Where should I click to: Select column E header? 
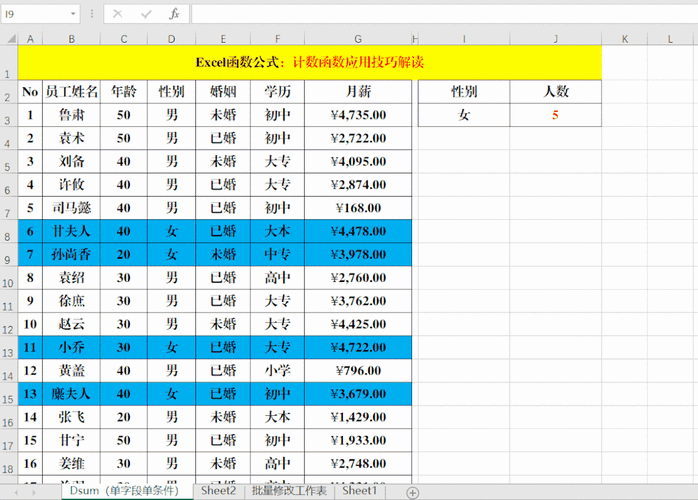point(223,39)
